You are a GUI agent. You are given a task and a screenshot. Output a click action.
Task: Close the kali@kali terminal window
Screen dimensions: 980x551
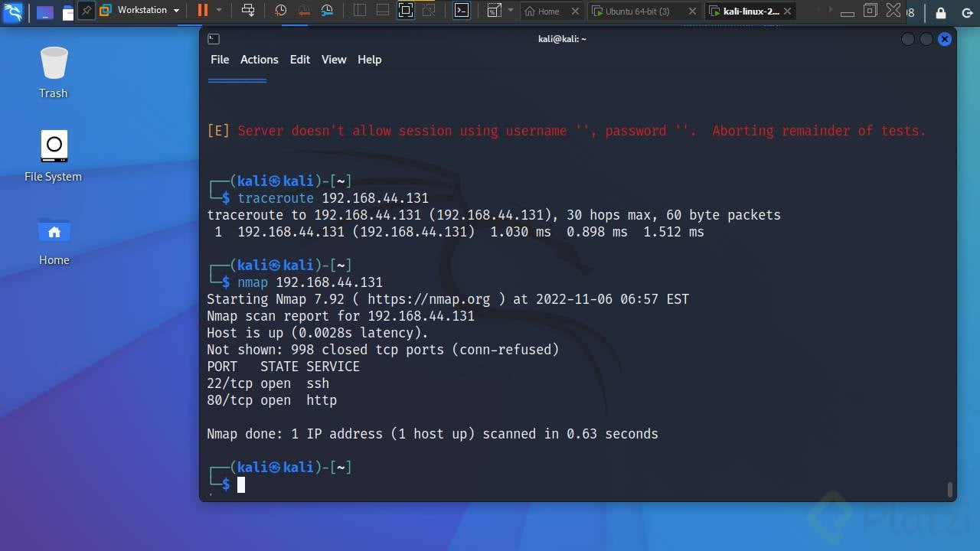(x=945, y=39)
